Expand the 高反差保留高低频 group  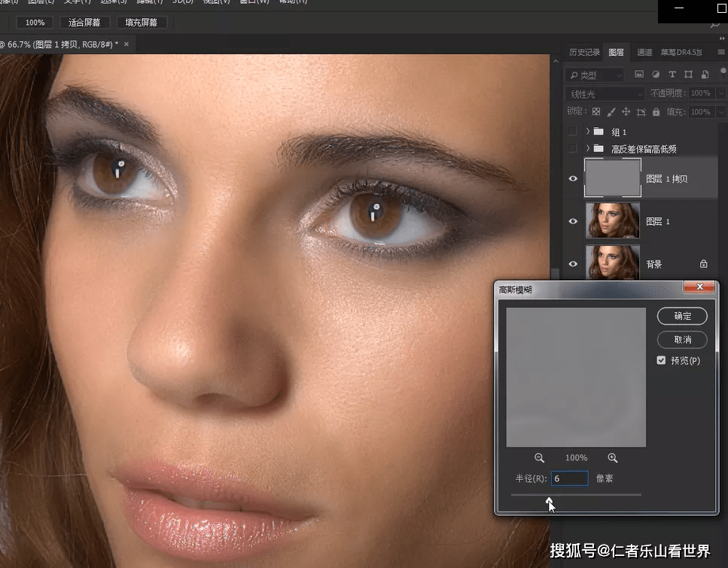[x=588, y=148]
